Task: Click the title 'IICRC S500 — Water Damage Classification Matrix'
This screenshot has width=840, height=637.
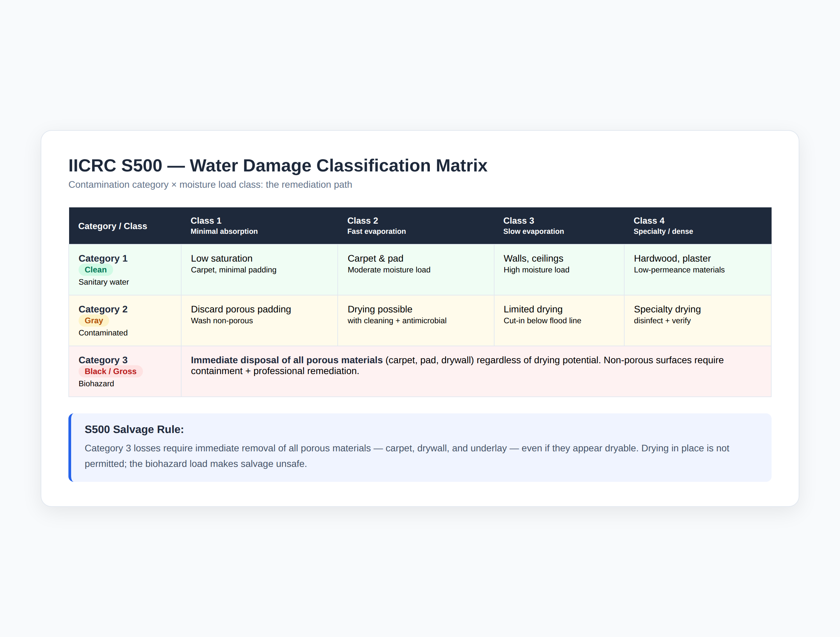Action: [x=278, y=166]
